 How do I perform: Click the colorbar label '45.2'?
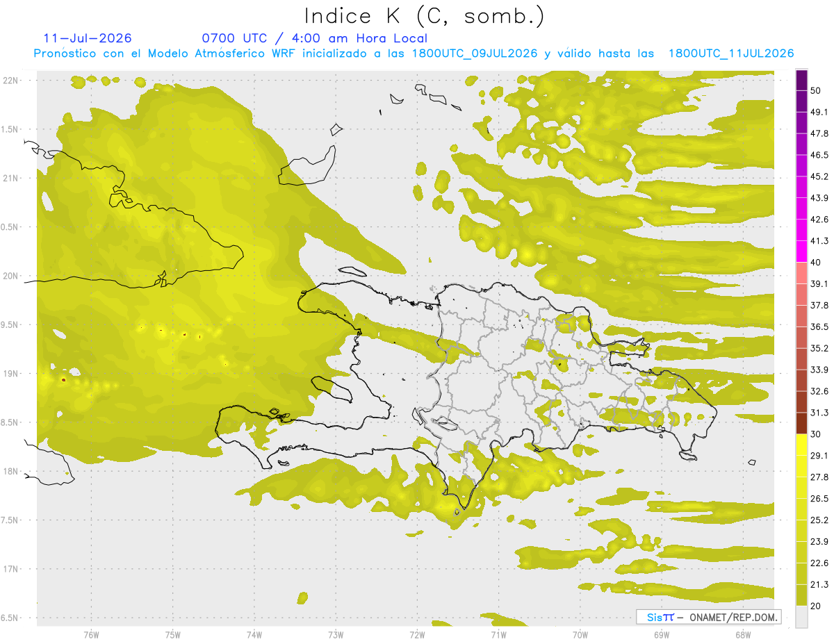point(819,176)
